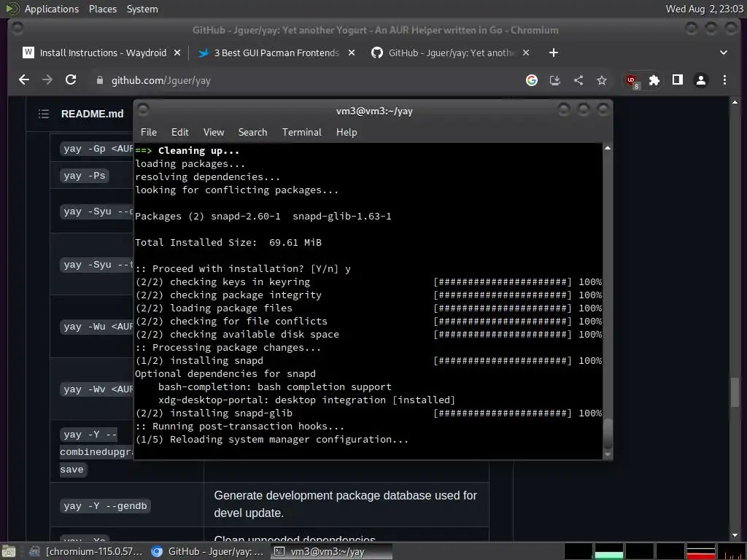Click the terminal scrollbar up arrow

point(608,149)
